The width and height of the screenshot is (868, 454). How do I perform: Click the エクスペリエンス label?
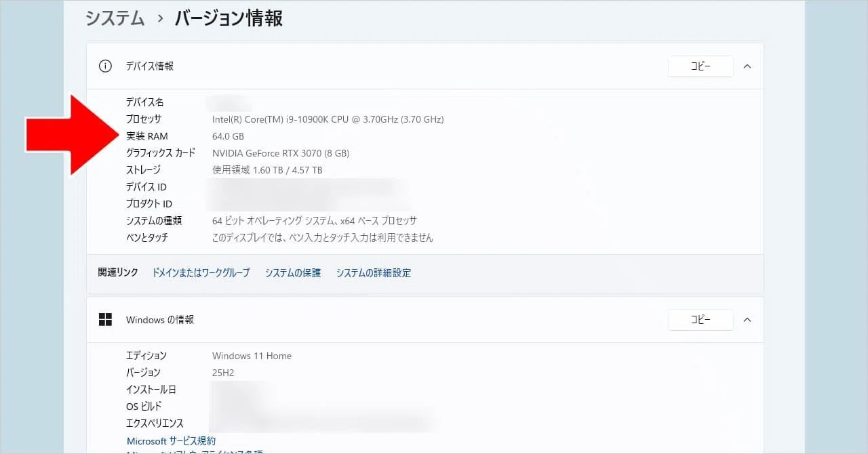tap(155, 424)
